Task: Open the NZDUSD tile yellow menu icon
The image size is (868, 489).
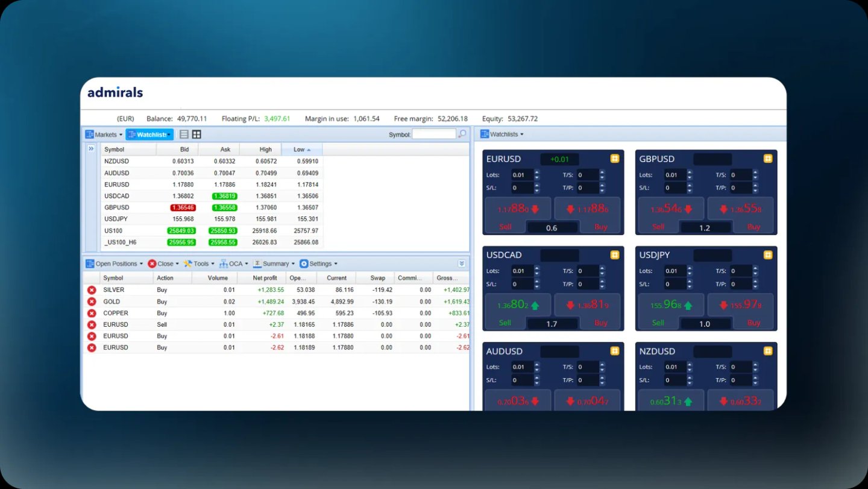Action: (x=768, y=351)
